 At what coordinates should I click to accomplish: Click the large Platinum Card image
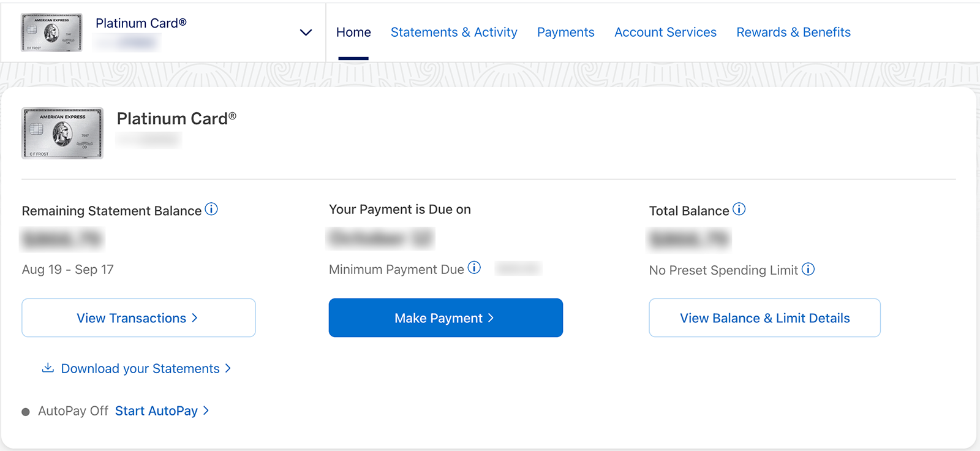[62, 133]
